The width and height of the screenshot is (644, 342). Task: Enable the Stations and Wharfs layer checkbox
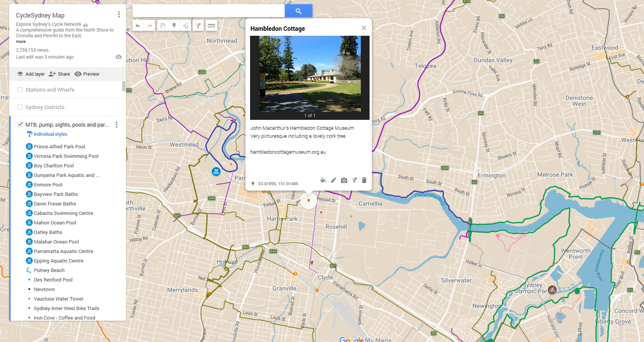20,90
